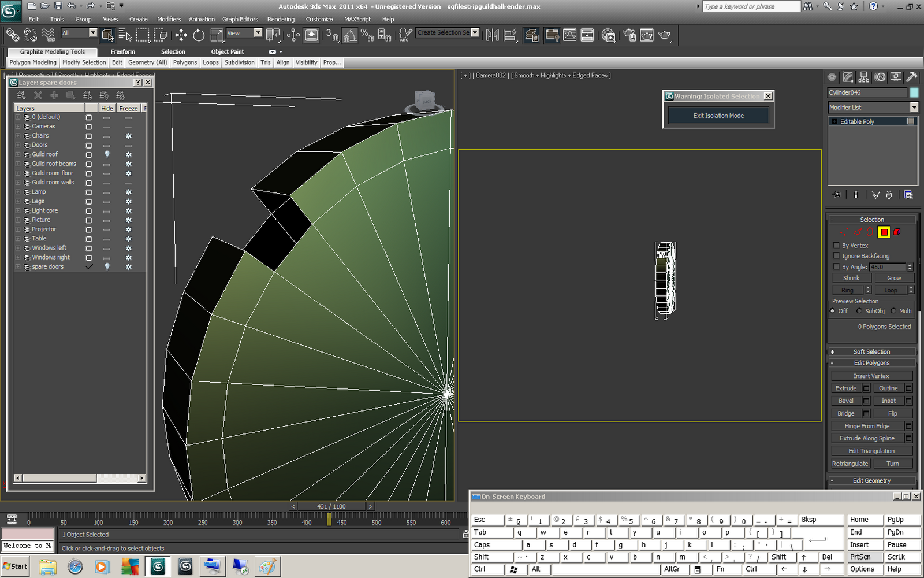The image size is (924, 578).
Task: Open the Hierarchy command panel tab
Action: (864, 77)
